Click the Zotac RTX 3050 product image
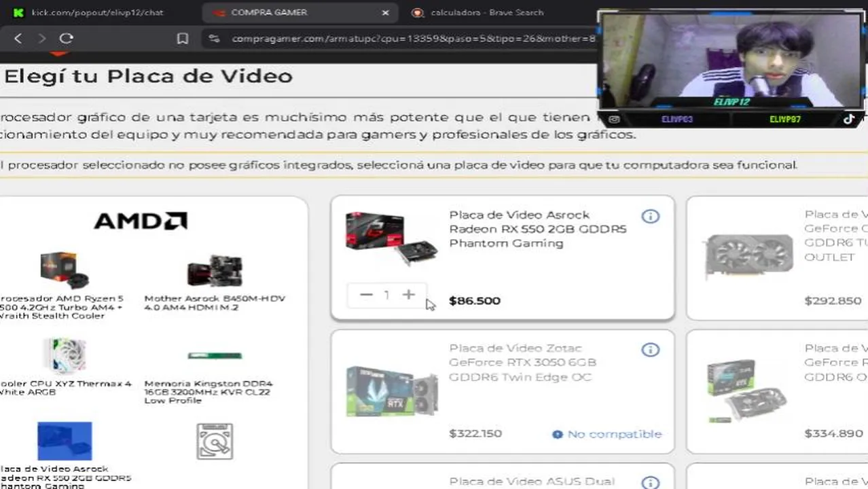This screenshot has height=489, width=868. [392, 391]
